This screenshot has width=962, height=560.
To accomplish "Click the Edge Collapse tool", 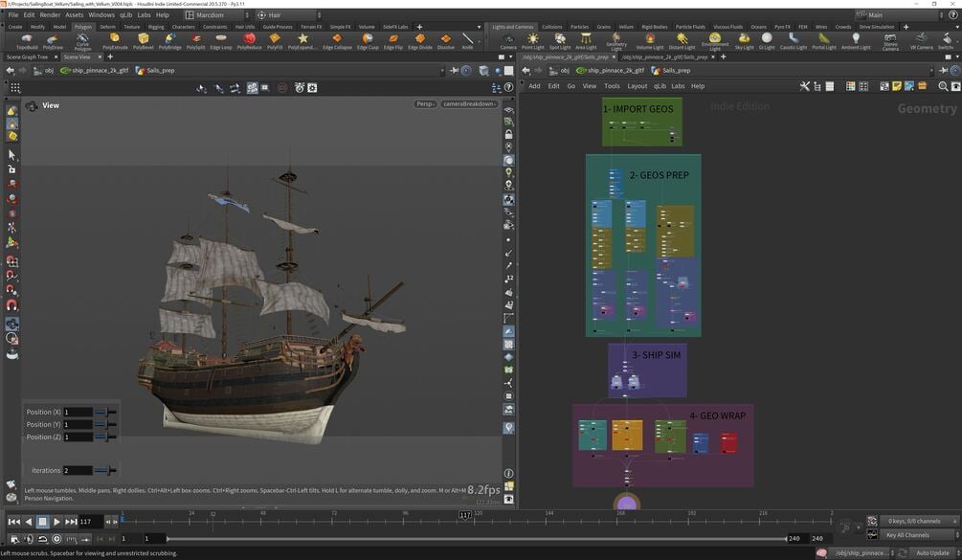I will tap(337, 41).
